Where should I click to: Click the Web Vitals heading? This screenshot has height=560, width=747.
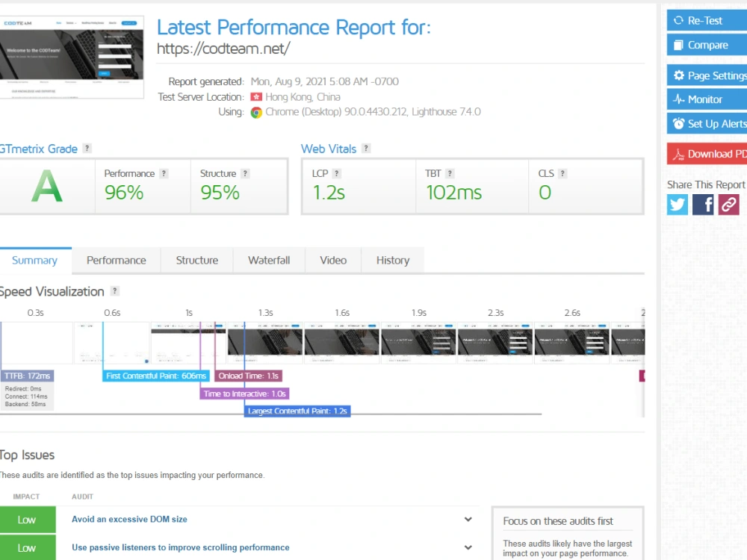(329, 149)
